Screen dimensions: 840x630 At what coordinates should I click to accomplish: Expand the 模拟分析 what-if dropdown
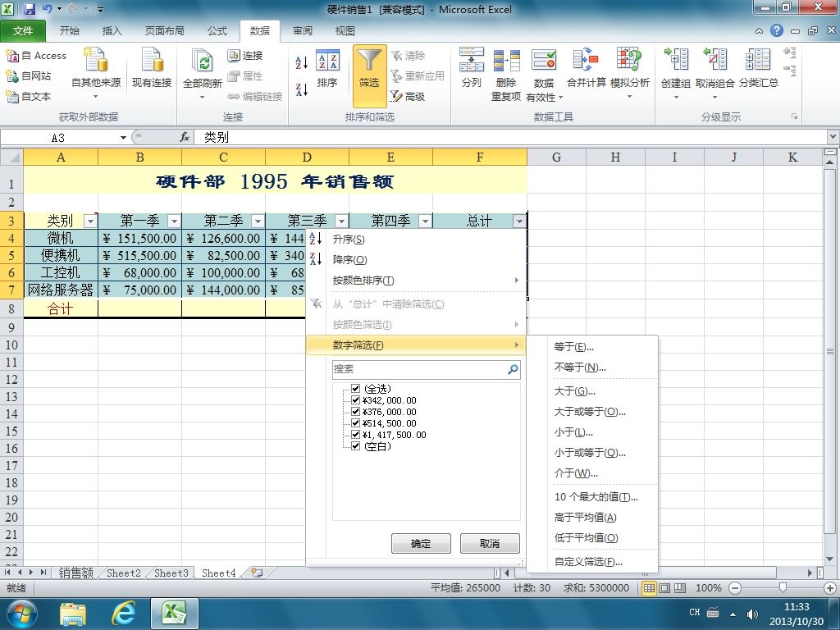click(x=629, y=97)
